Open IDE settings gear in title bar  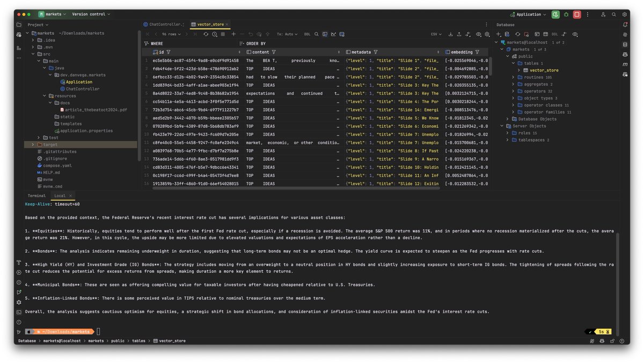click(x=625, y=14)
